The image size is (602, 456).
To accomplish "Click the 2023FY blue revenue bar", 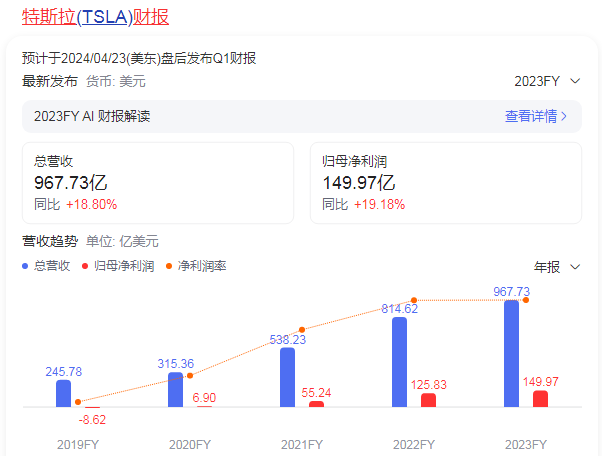I will point(511,354).
